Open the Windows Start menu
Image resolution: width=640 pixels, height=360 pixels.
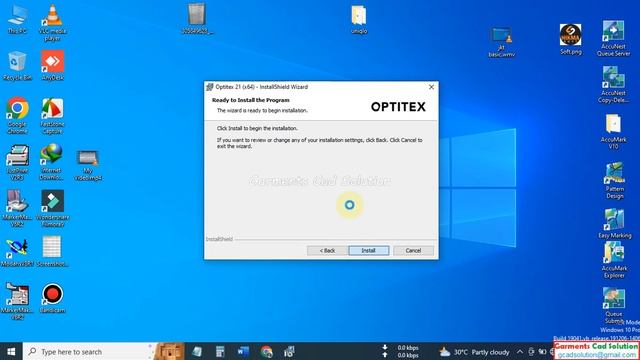[x=11, y=351]
